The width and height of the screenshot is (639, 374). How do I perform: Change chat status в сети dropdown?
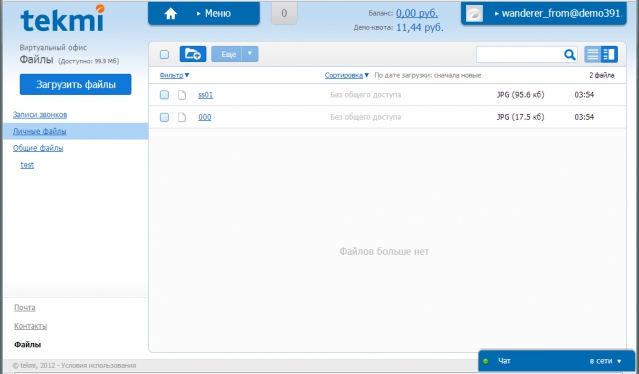point(605,361)
